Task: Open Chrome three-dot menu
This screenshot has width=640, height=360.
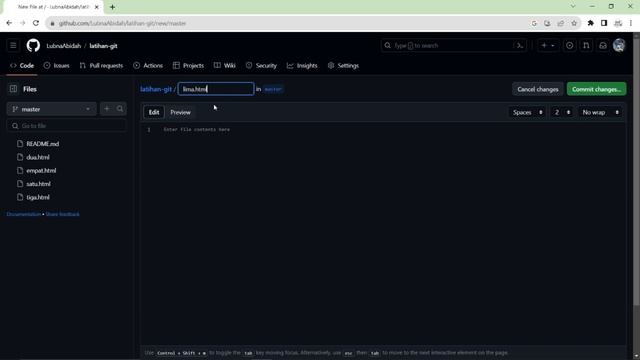Action: (631, 23)
